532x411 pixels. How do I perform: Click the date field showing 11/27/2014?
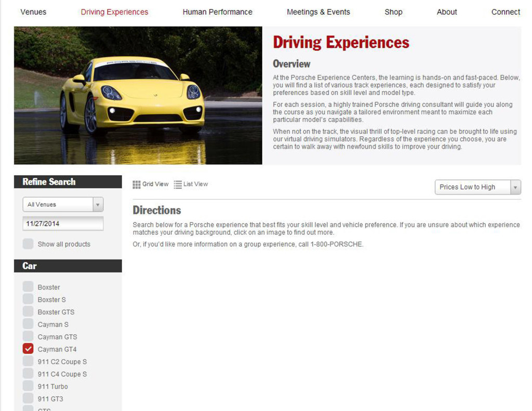tap(63, 223)
